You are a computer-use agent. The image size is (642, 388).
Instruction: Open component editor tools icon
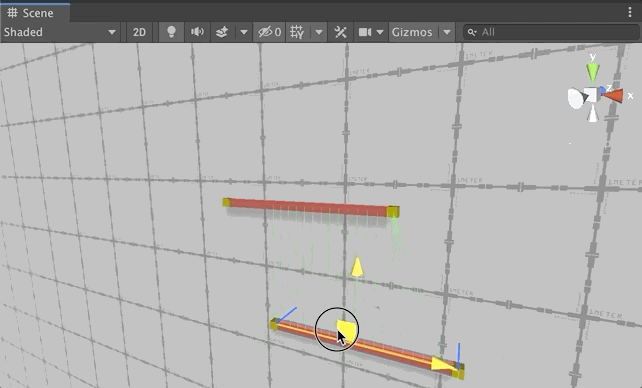click(340, 32)
